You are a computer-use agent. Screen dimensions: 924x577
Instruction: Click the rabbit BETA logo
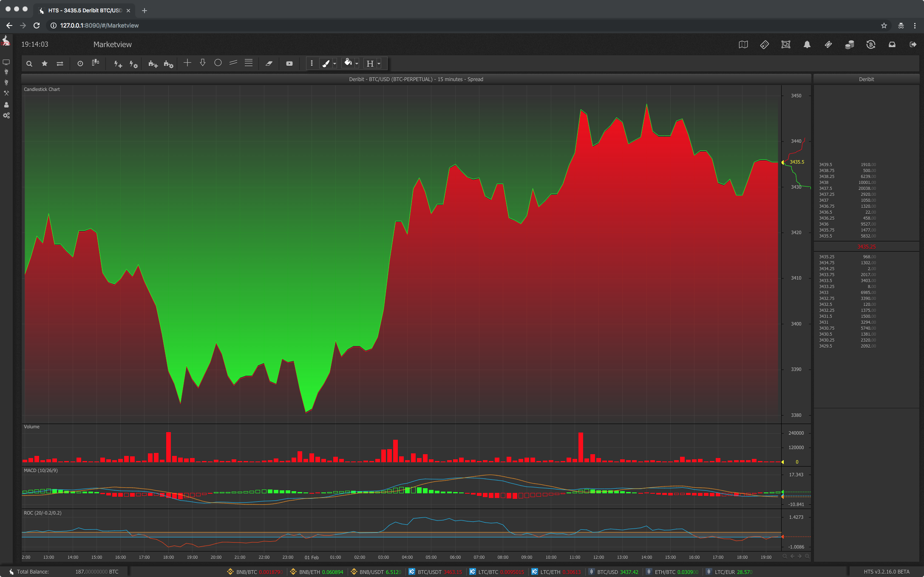click(6, 41)
